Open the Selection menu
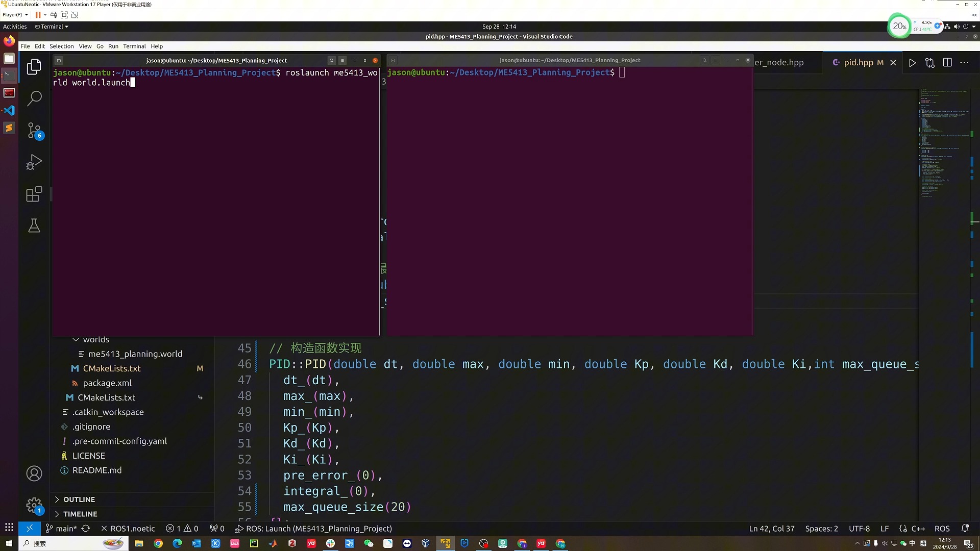Viewport: 980px width, 551px height. click(x=61, y=46)
